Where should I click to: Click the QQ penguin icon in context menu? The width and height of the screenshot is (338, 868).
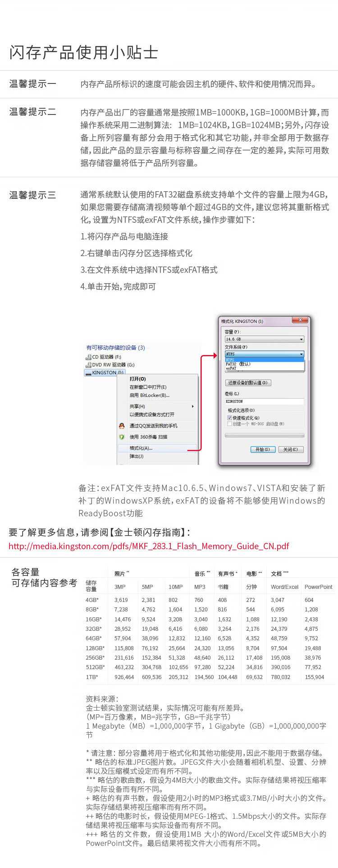(x=122, y=426)
